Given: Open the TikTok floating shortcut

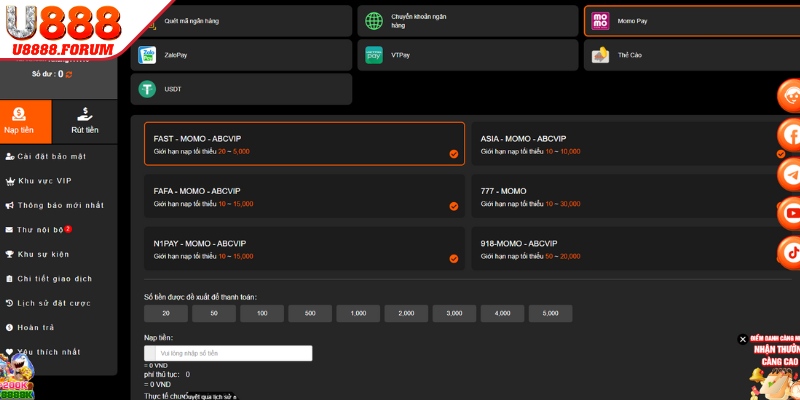Looking at the screenshot, I should tap(790, 253).
